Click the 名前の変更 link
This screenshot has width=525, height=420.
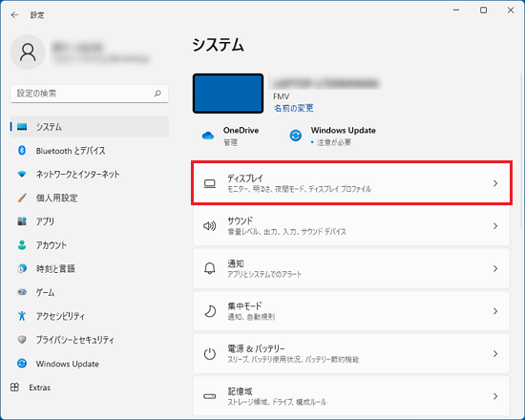pyautogui.click(x=294, y=108)
